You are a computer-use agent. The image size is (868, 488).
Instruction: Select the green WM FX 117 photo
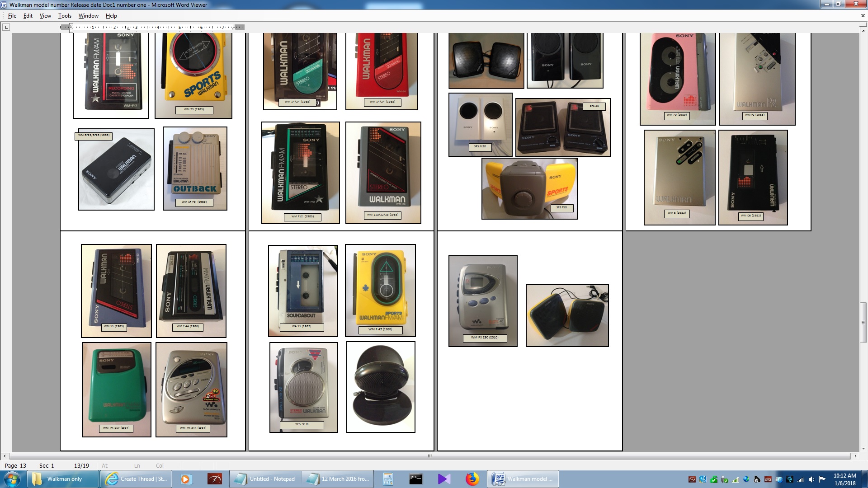click(x=117, y=389)
